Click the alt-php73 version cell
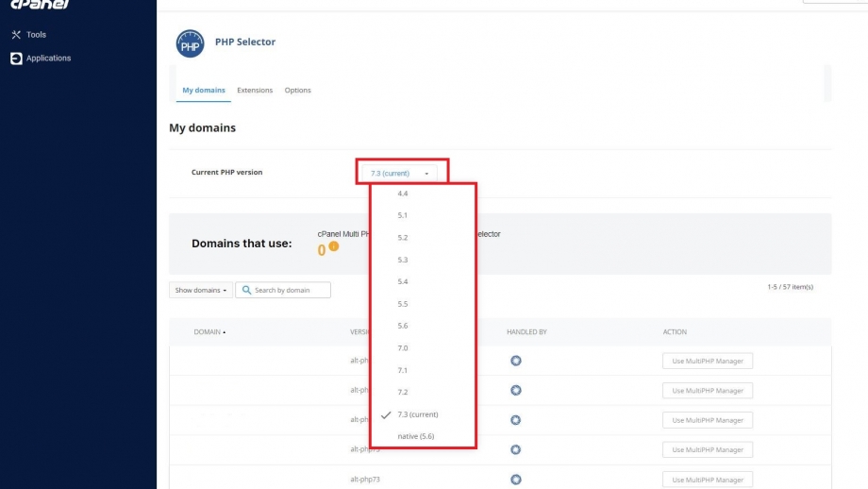This screenshot has height=489, width=868. [x=365, y=480]
